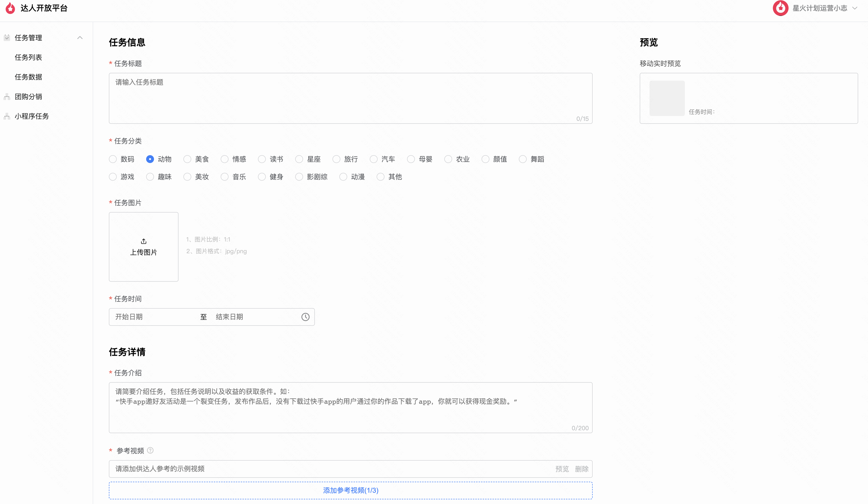Open the 任务数据 menu item
The height and width of the screenshot is (504, 868).
tap(28, 77)
